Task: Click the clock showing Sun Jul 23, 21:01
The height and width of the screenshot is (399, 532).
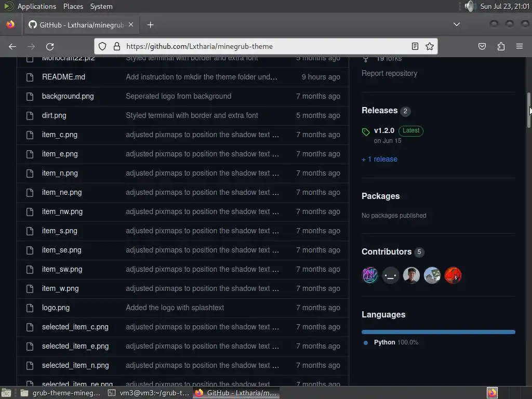Action: (x=505, y=6)
